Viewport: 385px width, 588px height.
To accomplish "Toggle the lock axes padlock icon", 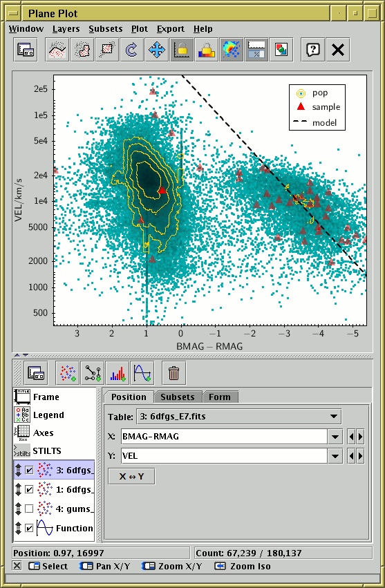I will pyautogui.click(x=182, y=50).
